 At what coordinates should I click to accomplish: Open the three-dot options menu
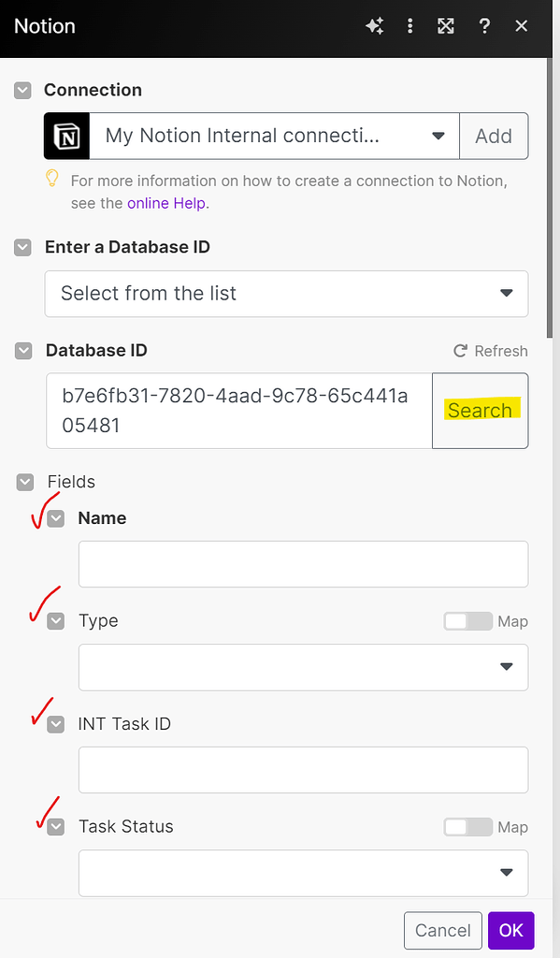(x=410, y=26)
